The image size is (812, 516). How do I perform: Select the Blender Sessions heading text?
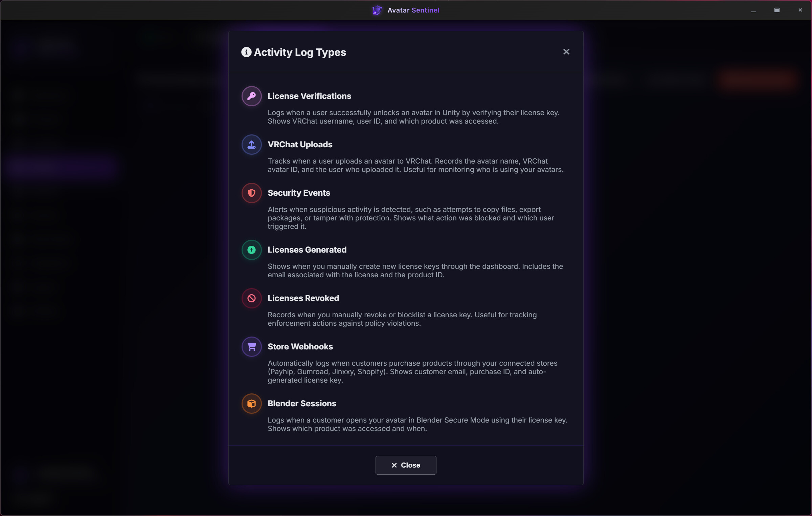302,403
